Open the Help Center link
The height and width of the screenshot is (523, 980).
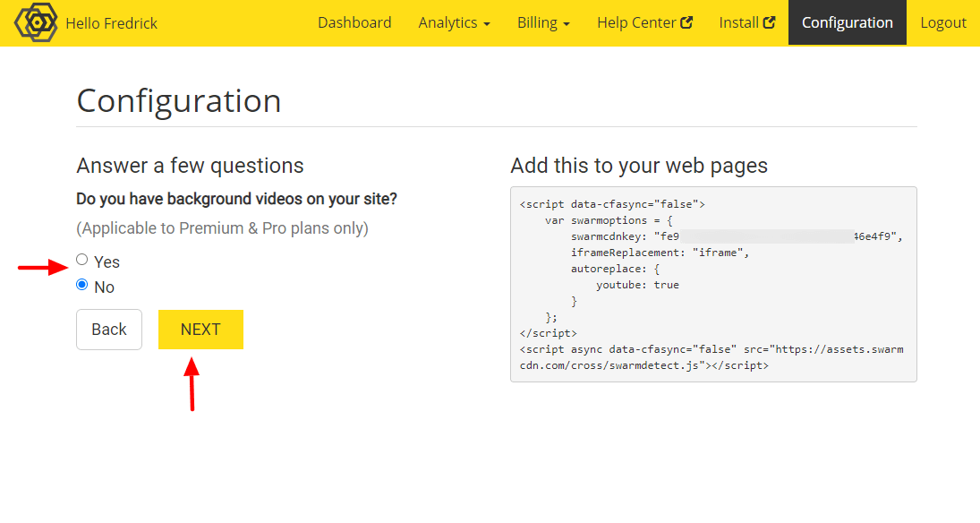click(x=644, y=22)
